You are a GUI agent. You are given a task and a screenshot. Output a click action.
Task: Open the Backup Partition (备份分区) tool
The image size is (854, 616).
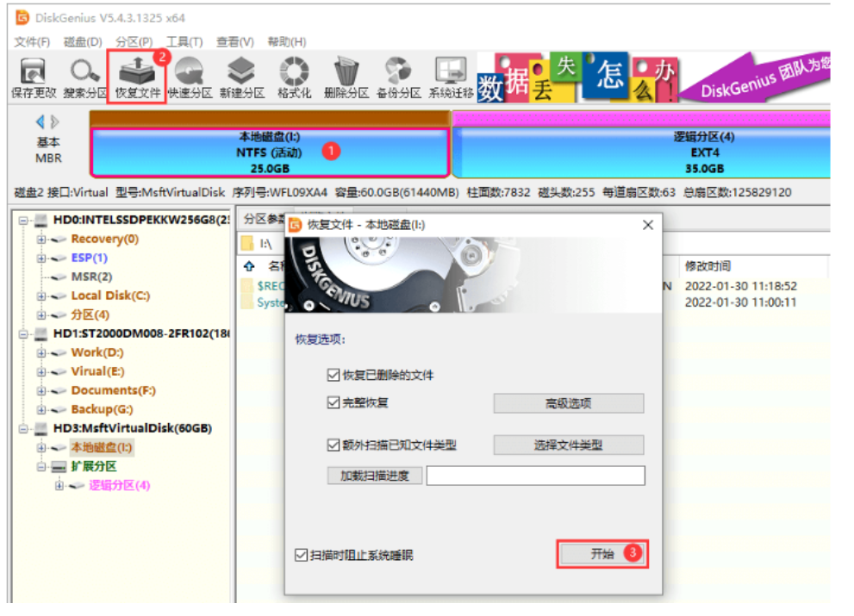(x=398, y=78)
